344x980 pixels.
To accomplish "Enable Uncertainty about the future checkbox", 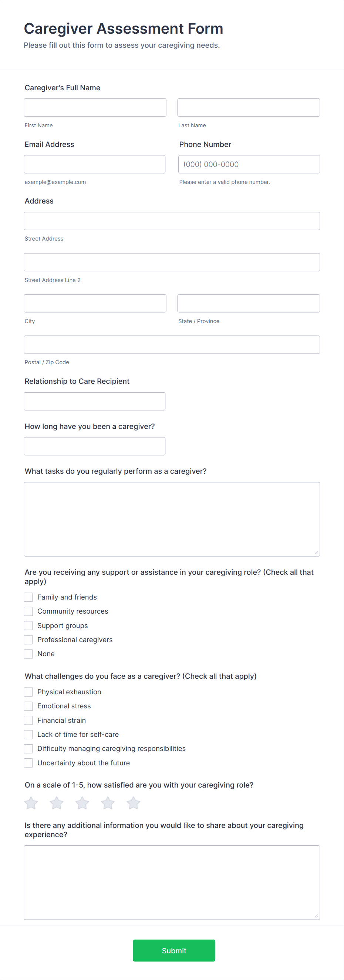I will (x=28, y=763).
